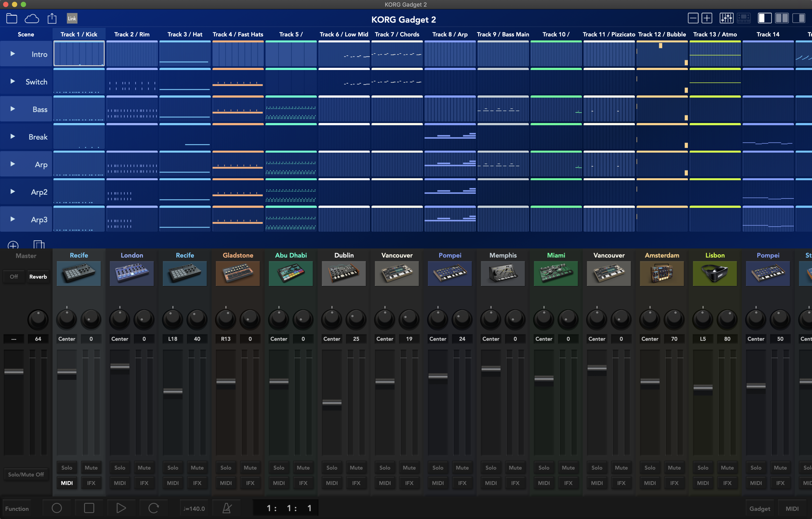
Task: Open the Memphis gadget
Action: pos(503,273)
